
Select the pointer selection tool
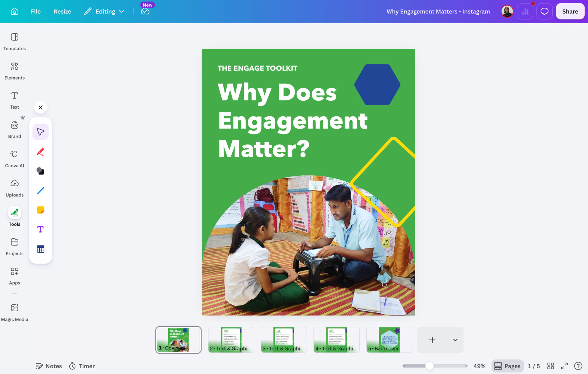pos(40,132)
